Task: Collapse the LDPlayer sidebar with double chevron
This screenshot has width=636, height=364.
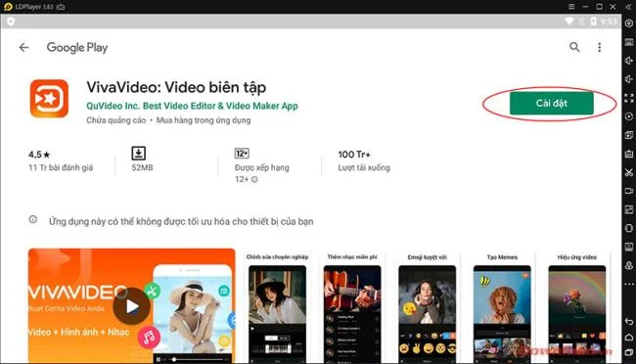Action: [629, 7]
